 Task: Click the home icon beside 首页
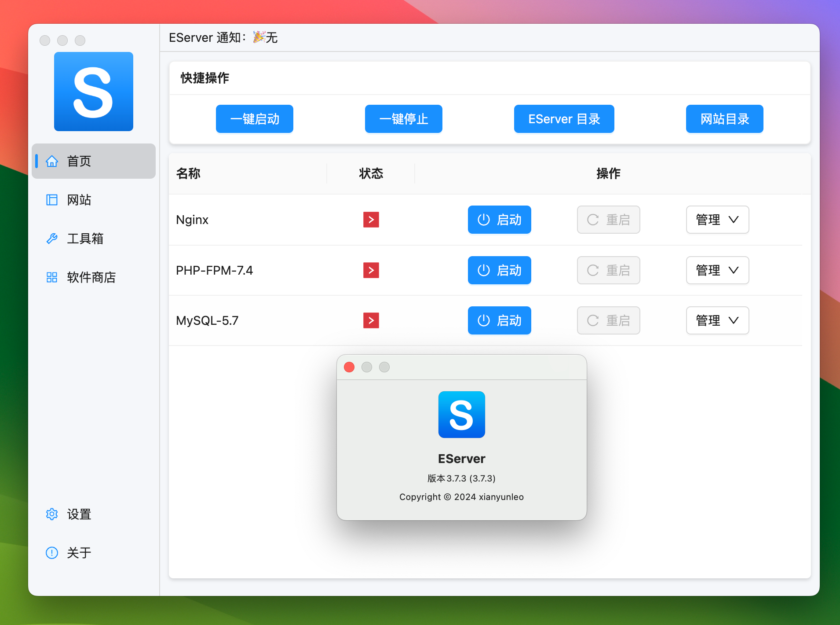52,161
